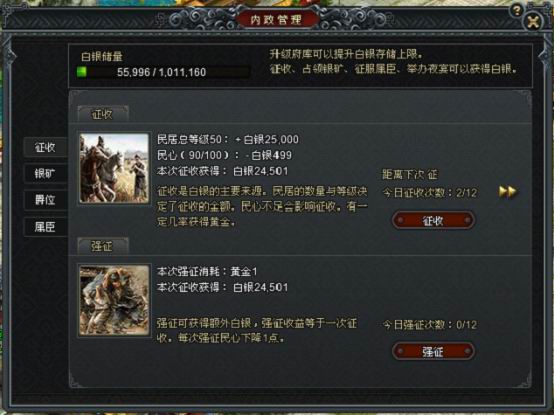Click the 今日征收次数 2/12 counter
This screenshot has width=554, height=415.
430,193
